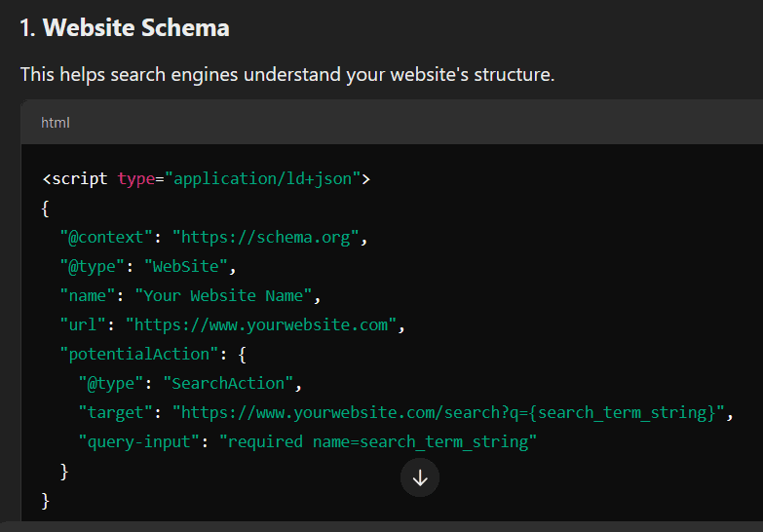
Task: Select the "application/ld+json" attribute value
Action: coord(263,178)
